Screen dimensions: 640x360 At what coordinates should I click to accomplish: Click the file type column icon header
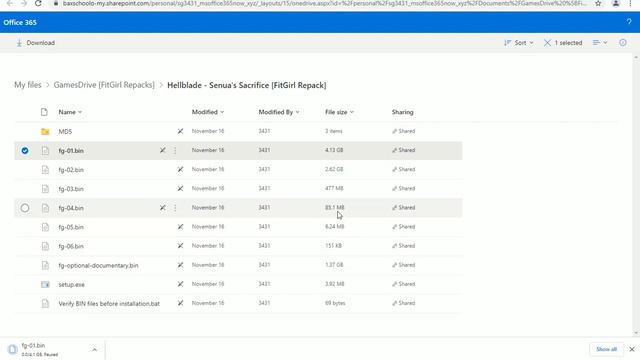44,112
